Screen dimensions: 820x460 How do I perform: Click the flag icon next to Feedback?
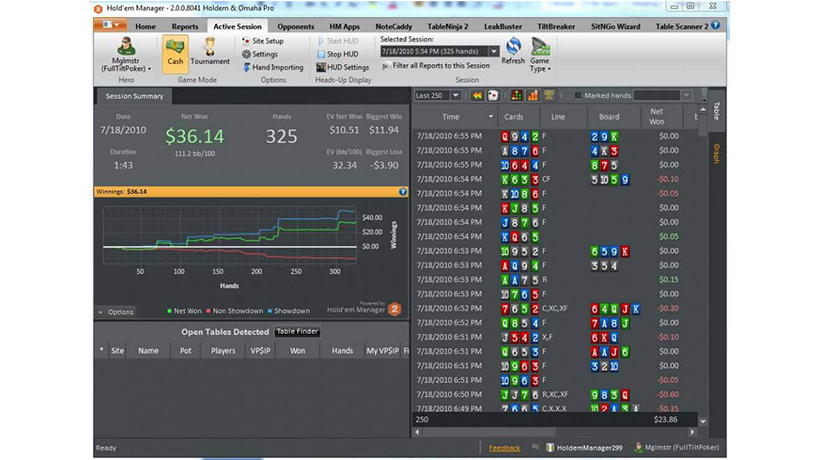[535, 447]
